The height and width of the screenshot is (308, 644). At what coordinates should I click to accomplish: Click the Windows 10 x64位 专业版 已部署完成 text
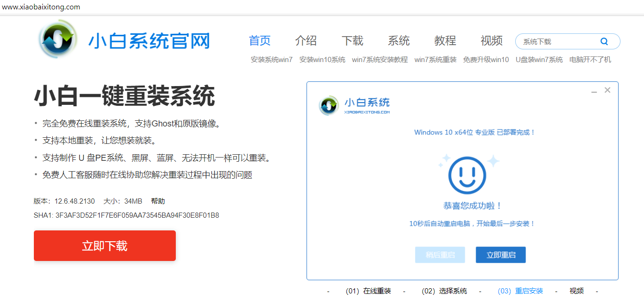[475, 133]
